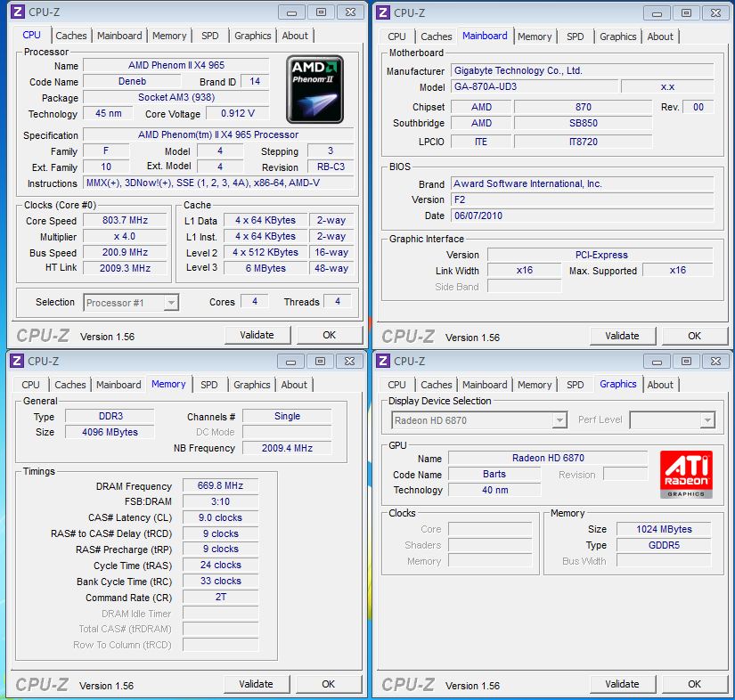This screenshot has width=735, height=700.
Task: Click the Southbridge value SB850
Action: pos(584,123)
